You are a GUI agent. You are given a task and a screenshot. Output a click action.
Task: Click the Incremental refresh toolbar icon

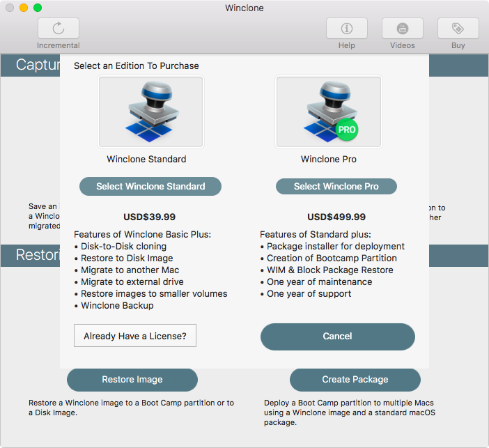(59, 29)
